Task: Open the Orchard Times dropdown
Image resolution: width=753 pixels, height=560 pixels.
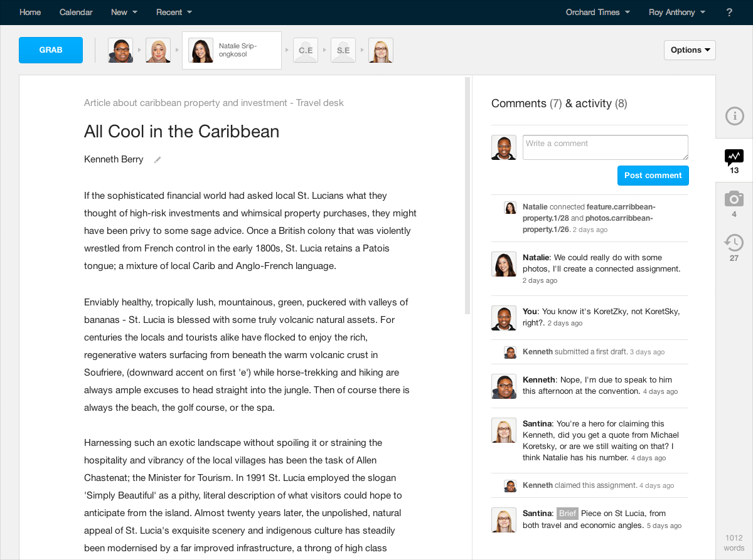Action: 597,13
